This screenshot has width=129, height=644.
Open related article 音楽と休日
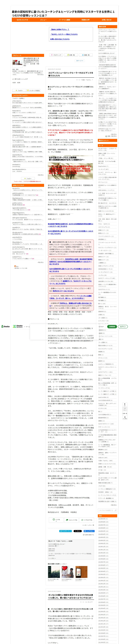tap(52, 549)
